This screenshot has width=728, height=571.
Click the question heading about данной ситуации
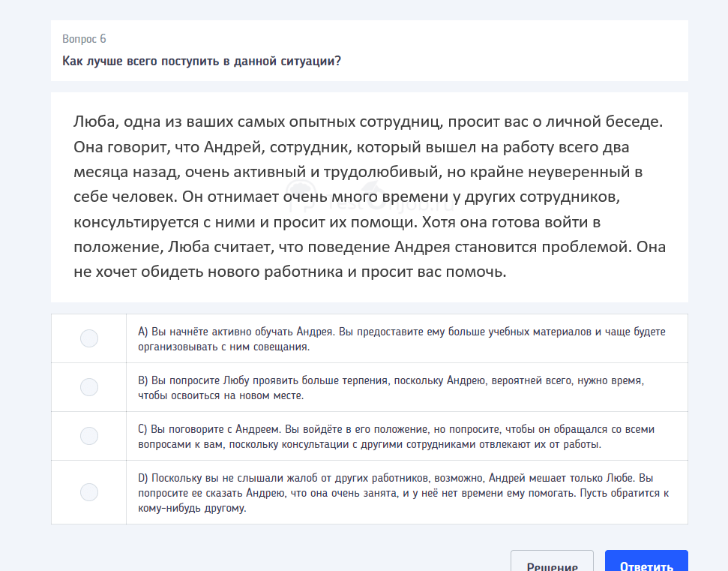coord(202,62)
